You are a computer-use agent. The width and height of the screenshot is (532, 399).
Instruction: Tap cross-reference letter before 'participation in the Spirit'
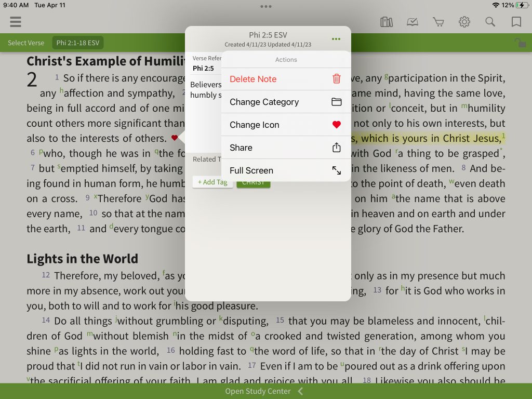tap(386, 76)
